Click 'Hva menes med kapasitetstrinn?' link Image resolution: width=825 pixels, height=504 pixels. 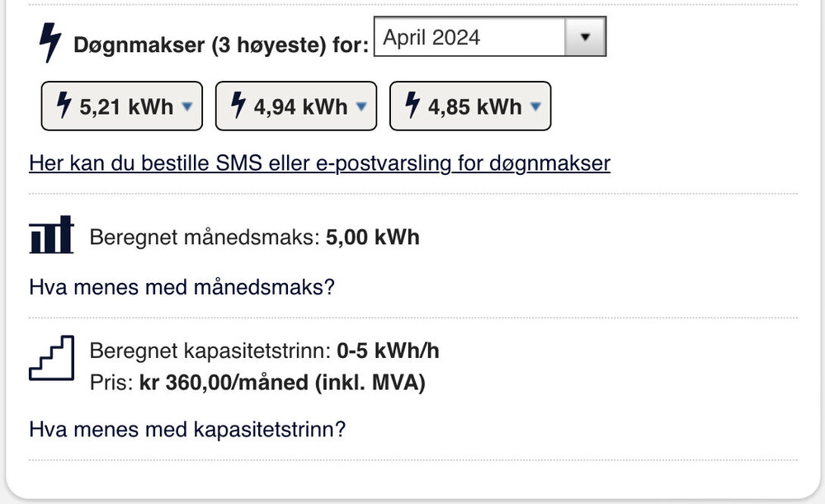coord(187,430)
